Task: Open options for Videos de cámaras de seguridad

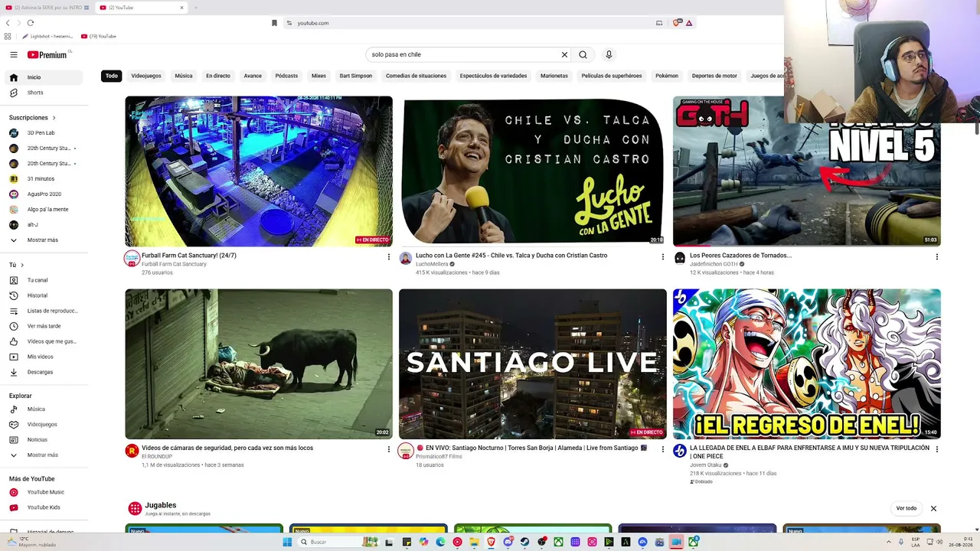Action: 389,449
